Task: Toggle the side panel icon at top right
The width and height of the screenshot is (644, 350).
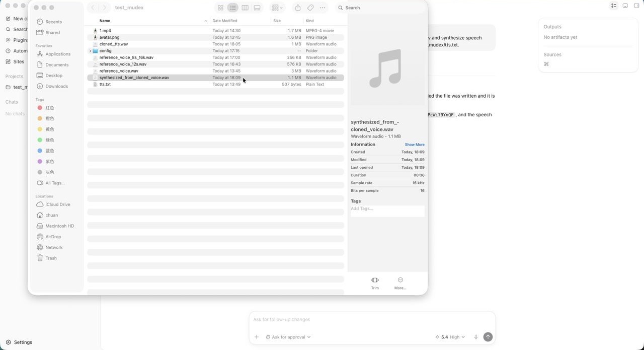Action: [636, 6]
